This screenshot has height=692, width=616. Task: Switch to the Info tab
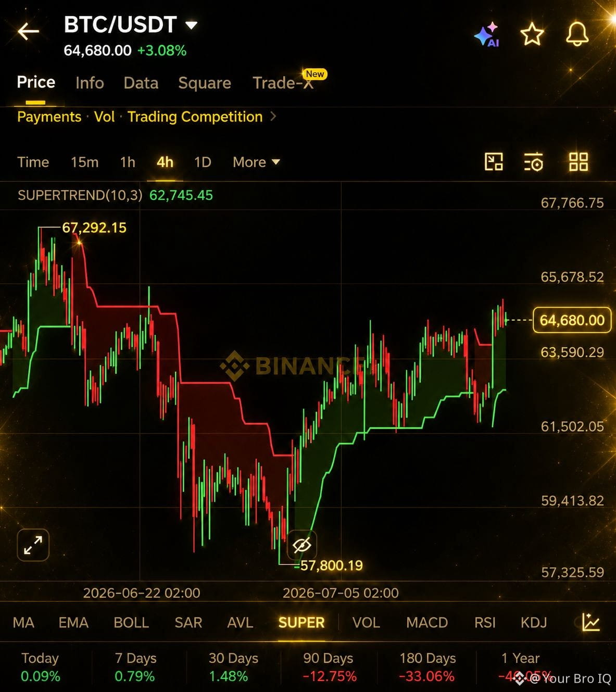point(90,83)
